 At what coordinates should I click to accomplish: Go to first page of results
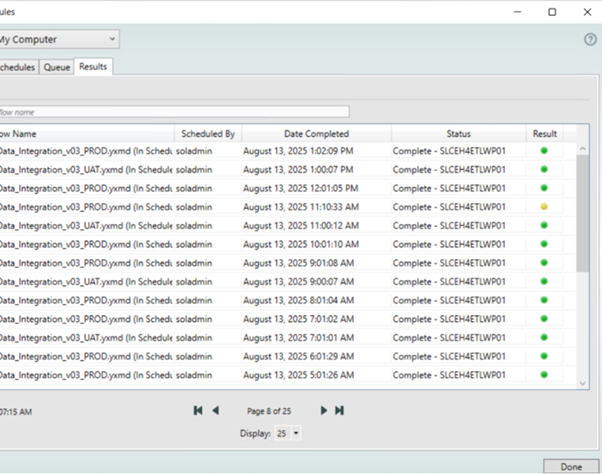pyautogui.click(x=198, y=411)
